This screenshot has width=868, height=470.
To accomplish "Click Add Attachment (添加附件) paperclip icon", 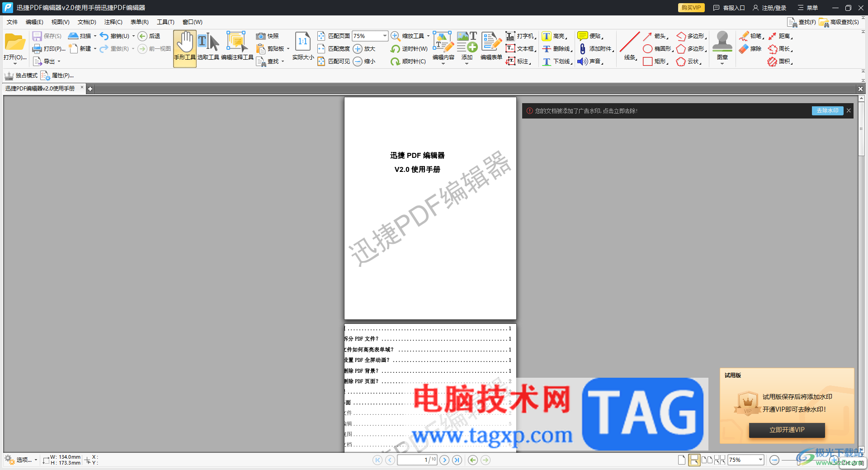I will click(x=583, y=49).
